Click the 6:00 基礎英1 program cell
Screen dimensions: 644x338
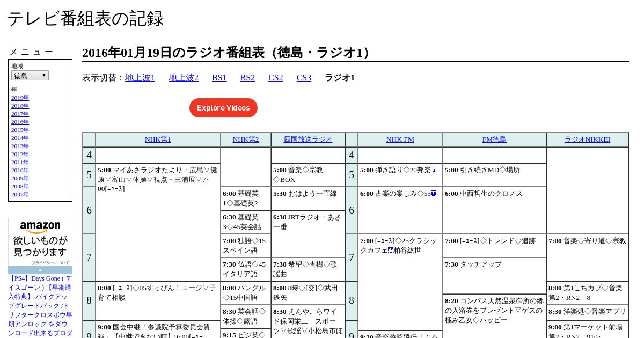coord(246,199)
